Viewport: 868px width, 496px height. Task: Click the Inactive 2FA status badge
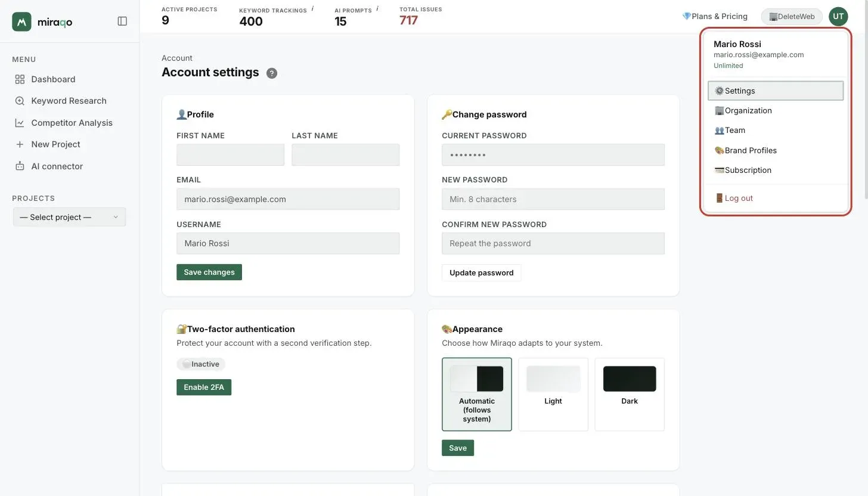click(x=201, y=364)
